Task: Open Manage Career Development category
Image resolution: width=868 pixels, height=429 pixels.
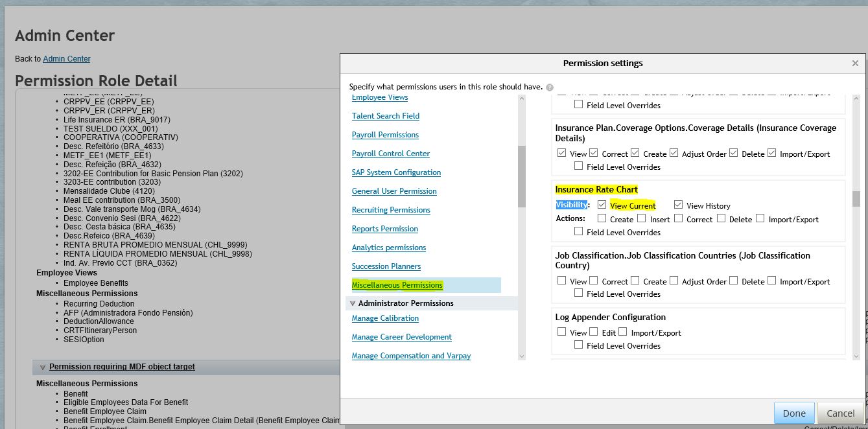Action: [x=402, y=337]
